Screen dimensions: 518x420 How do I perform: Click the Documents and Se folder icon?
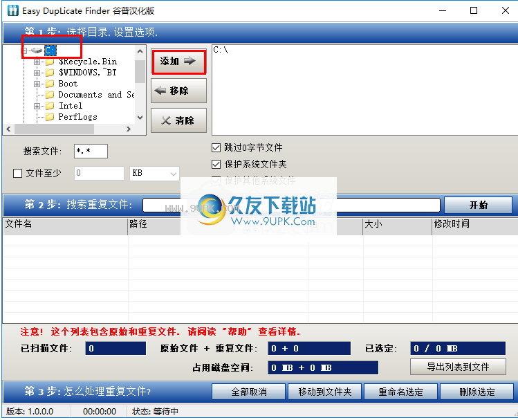pos(50,95)
